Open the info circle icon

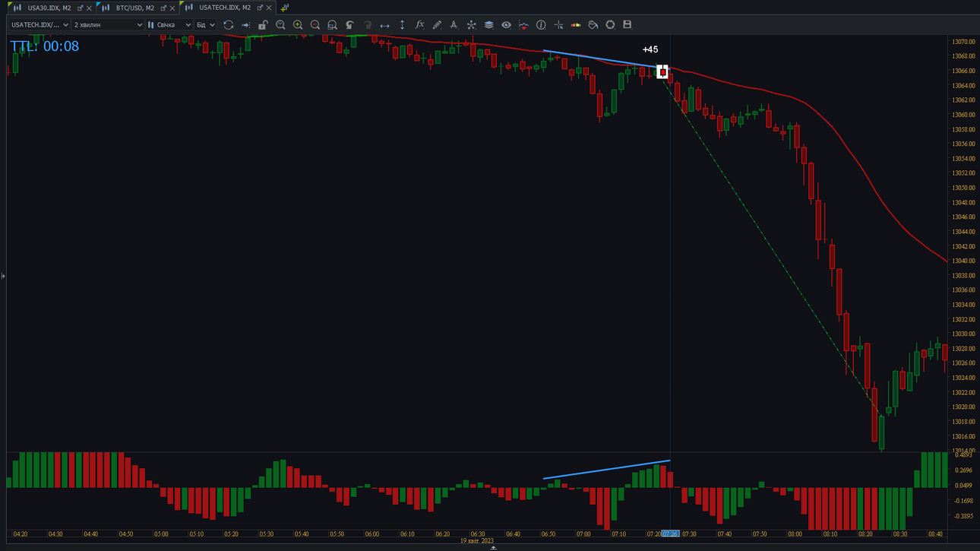(541, 25)
